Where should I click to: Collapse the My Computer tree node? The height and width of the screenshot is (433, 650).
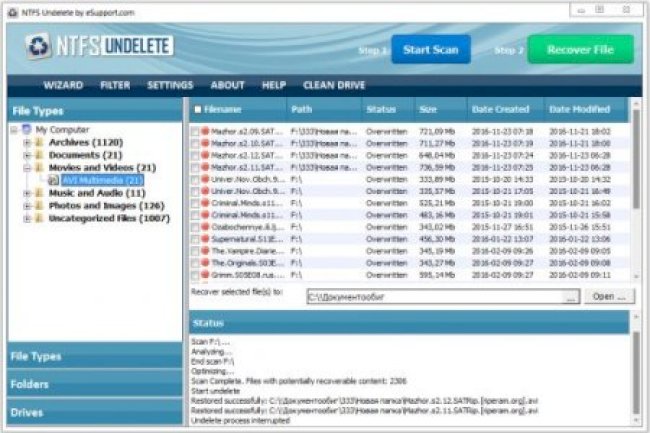pyautogui.click(x=14, y=130)
